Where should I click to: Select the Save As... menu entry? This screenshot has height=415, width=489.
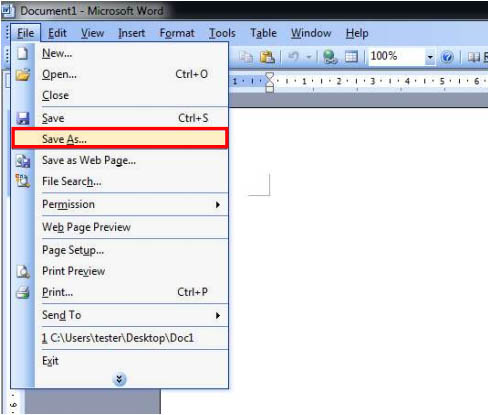[x=120, y=139]
